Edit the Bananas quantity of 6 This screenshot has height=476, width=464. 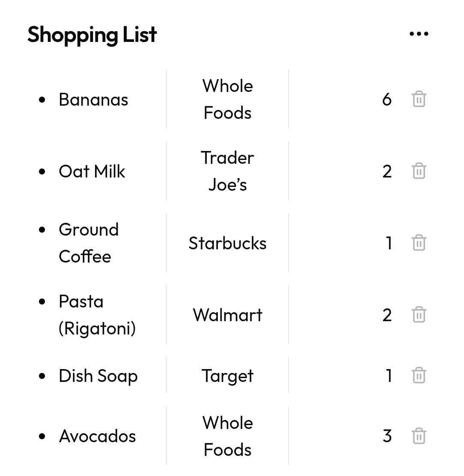pos(387,99)
